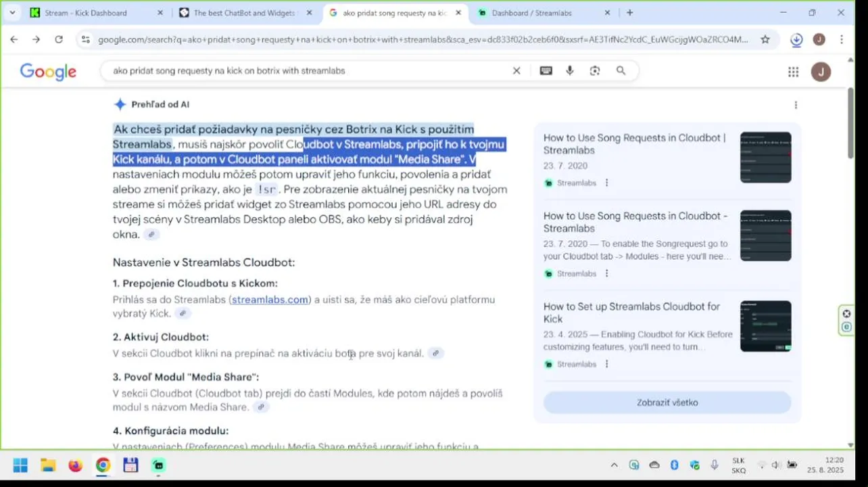The width and height of the screenshot is (868, 487).
Task: Click 'Nastavenie v Streamlabs Cloudbot:' heading
Action: coord(203,262)
